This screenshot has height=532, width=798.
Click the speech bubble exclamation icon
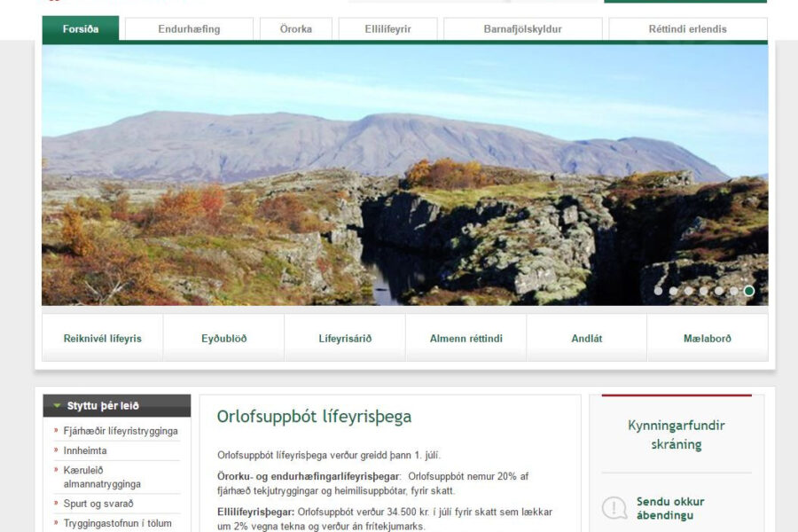coord(614,508)
